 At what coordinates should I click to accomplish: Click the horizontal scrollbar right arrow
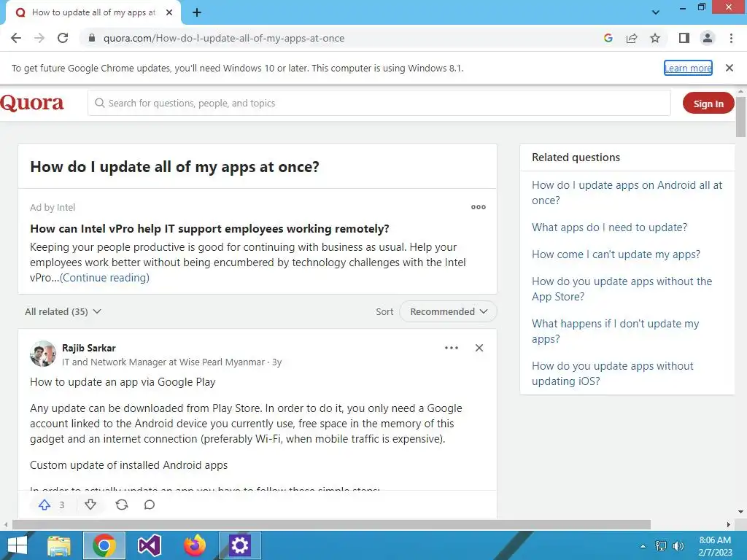pyautogui.click(x=729, y=524)
